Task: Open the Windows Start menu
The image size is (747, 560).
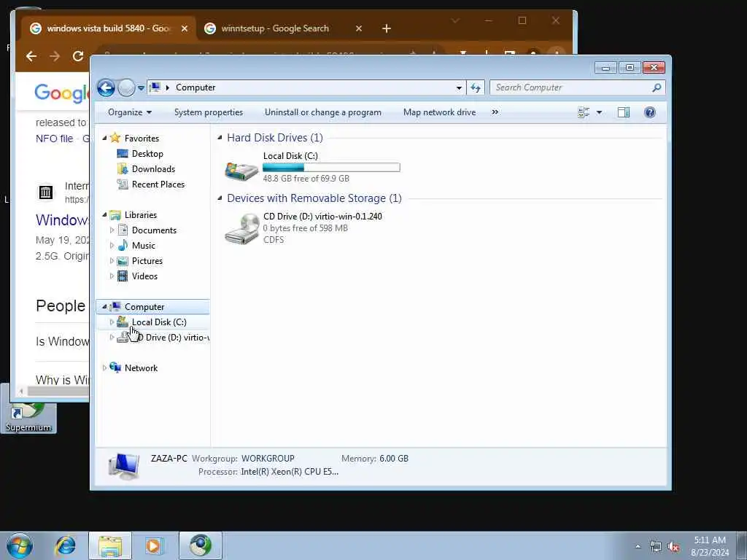Action: pyautogui.click(x=20, y=545)
